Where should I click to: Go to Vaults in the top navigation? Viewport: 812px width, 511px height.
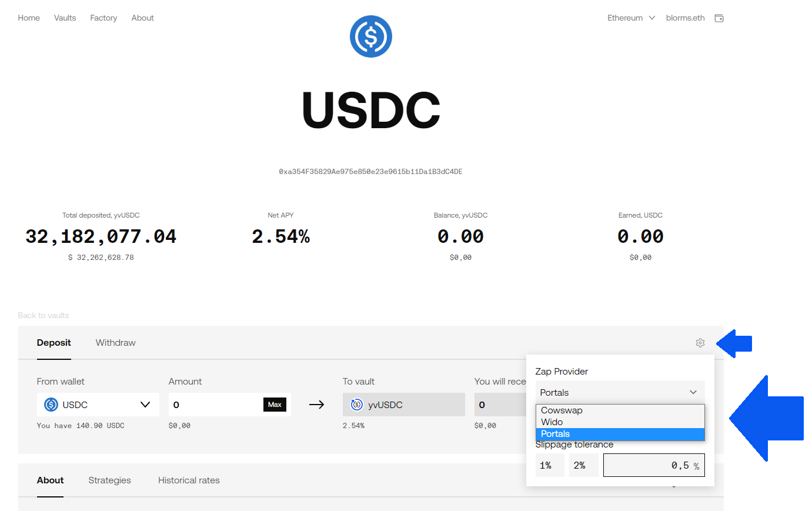pos(65,18)
